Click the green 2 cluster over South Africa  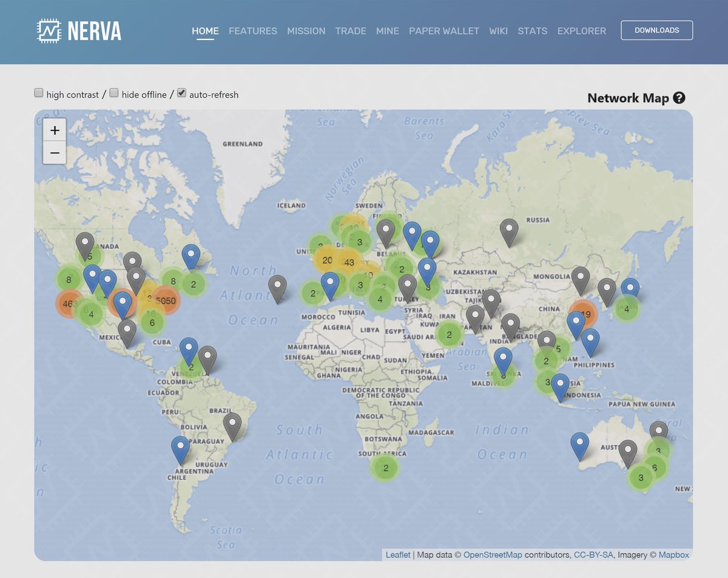coord(386,468)
